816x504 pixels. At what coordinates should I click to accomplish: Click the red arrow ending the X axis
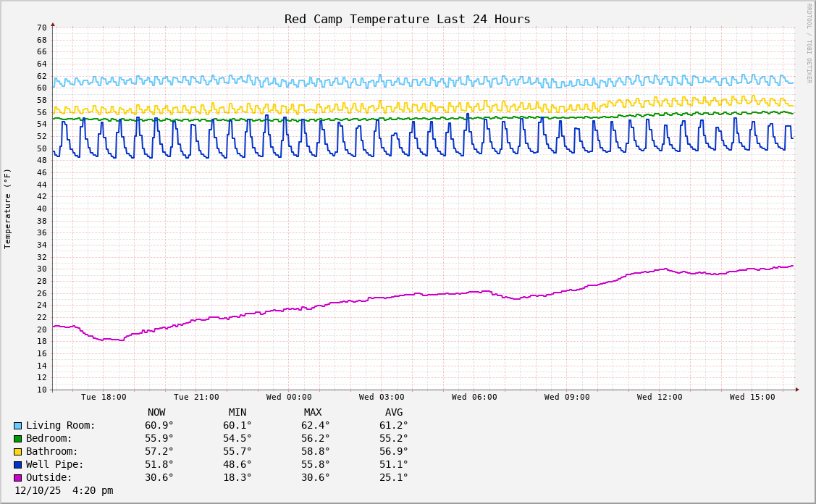coord(797,390)
